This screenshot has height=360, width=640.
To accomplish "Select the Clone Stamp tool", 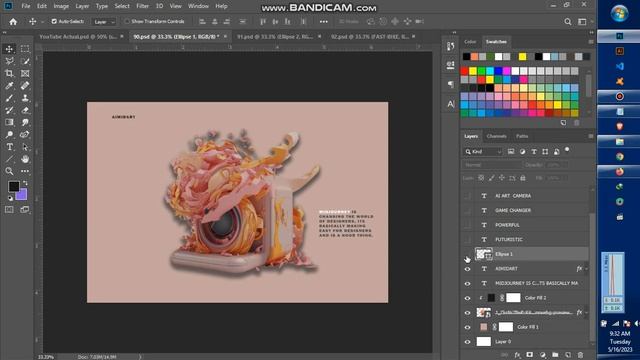I will tap(25, 98).
